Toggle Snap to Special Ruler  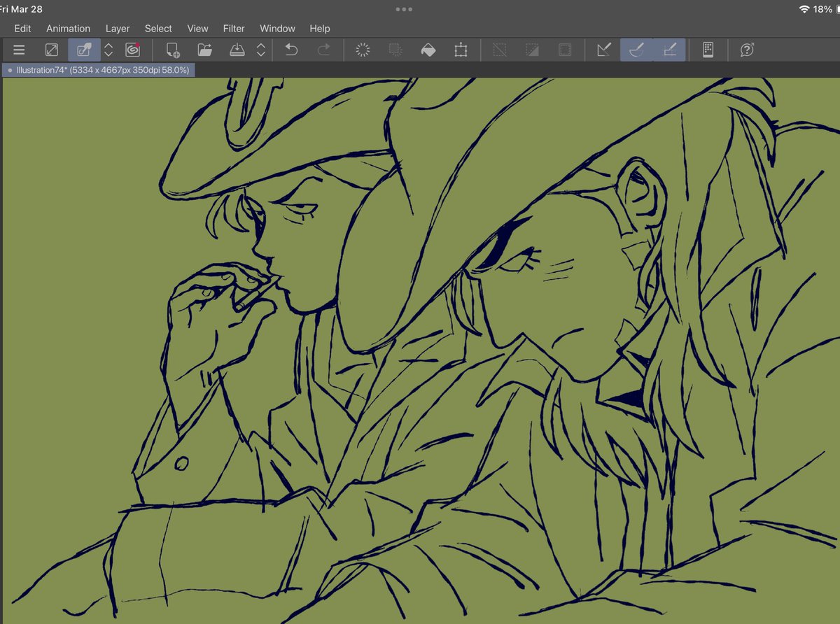coord(636,50)
